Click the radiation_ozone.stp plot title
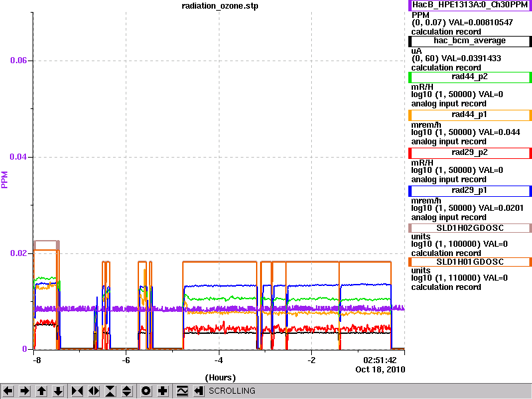532x399 pixels. (220, 6)
